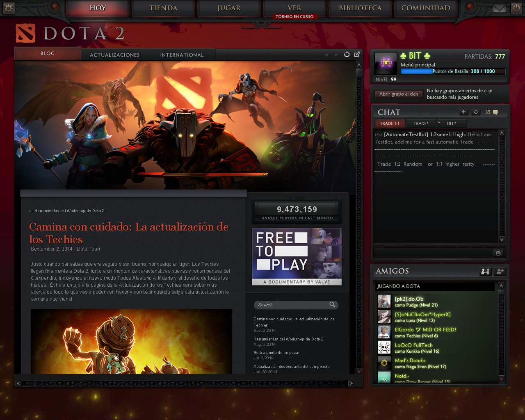The image size is (525, 420).
Task: Click the Free To Play documentary banner
Action: click(x=297, y=256)
